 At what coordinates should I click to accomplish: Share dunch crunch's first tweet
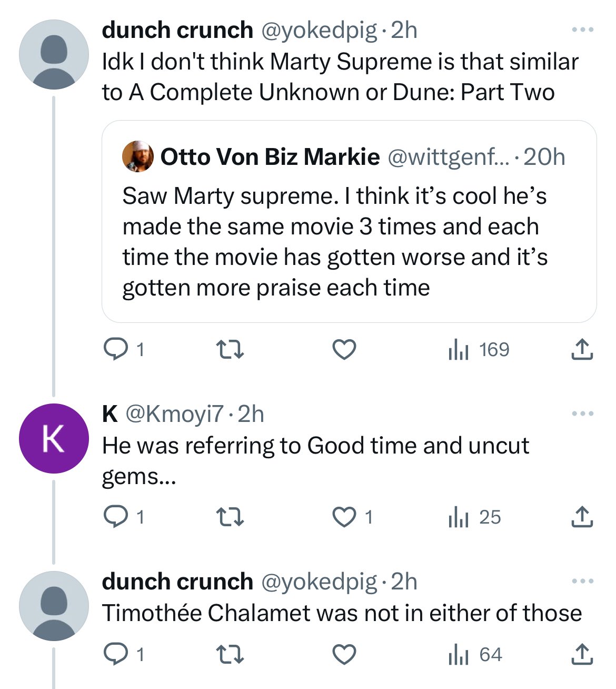coord(582,349)
